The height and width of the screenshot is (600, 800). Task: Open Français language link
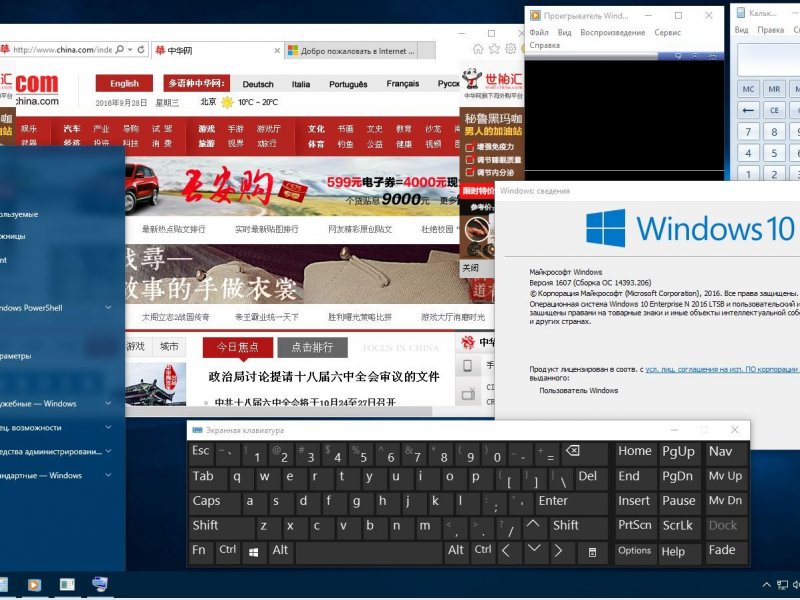[x=403, y=84]
